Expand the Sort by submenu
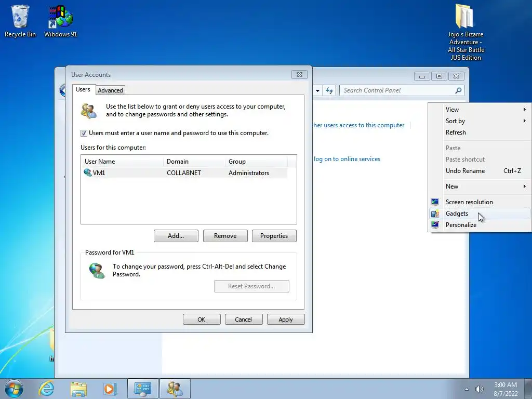This screenshot has width=532, height=399. tap(480, 121)
